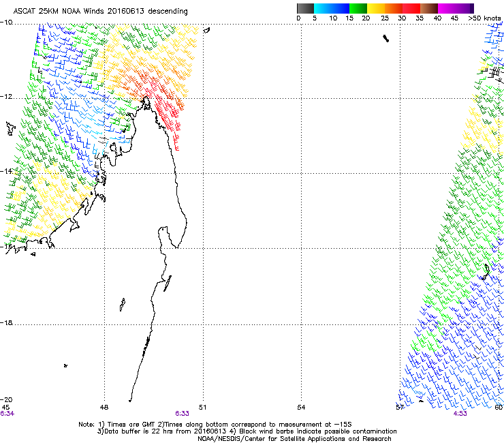Pick the brown 35–40 knots color segment
Screen dimensions: 504x443
point(429,8)
